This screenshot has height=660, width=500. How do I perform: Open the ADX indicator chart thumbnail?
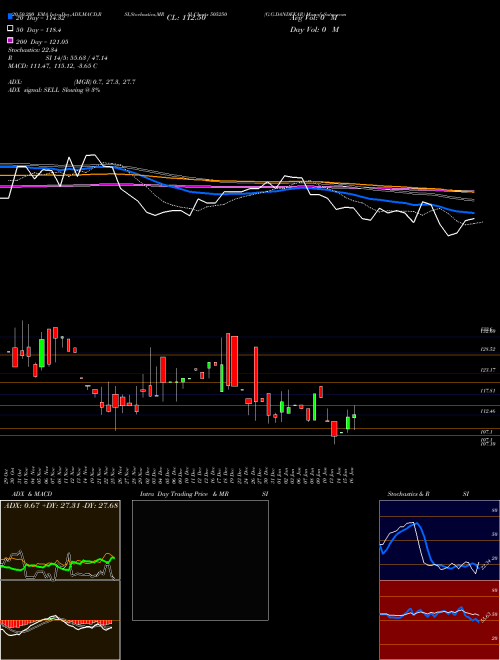tap(60, 540)
